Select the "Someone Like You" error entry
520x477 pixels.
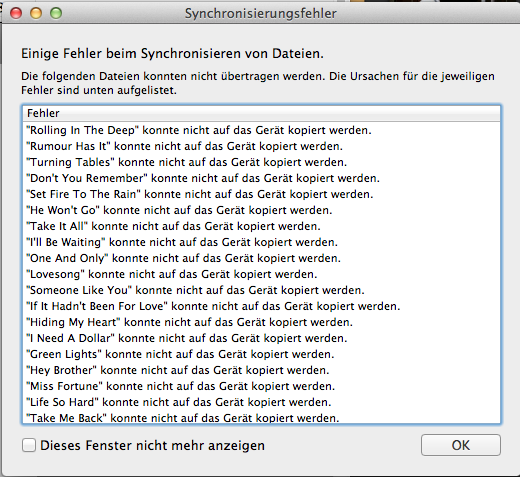pos(261,290)
